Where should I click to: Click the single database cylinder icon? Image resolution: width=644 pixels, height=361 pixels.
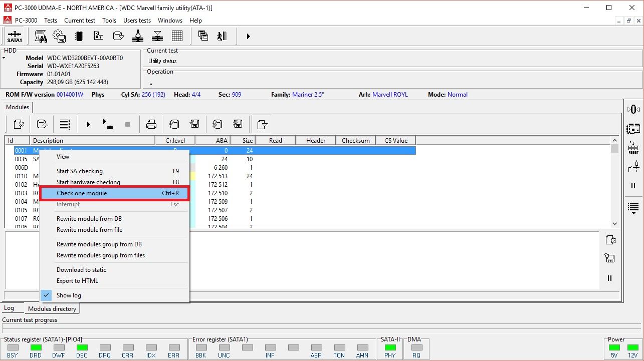[x=173, y=124]
